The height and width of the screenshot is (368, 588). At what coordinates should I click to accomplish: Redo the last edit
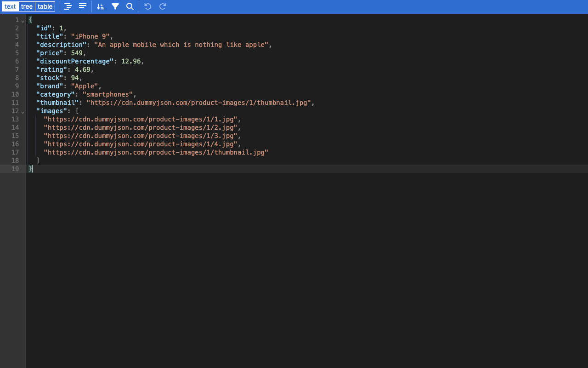163,6
